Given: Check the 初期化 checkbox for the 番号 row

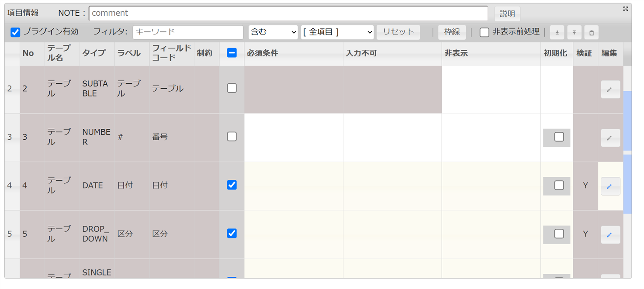Looking at the screenshot, I should click(559, 137).
